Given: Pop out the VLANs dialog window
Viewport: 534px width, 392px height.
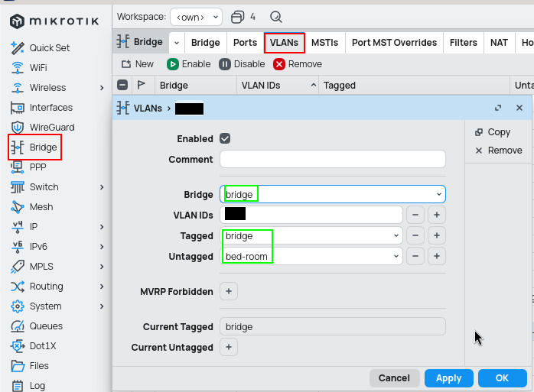Looking at the screenshot, I should [x=498, y=108].
